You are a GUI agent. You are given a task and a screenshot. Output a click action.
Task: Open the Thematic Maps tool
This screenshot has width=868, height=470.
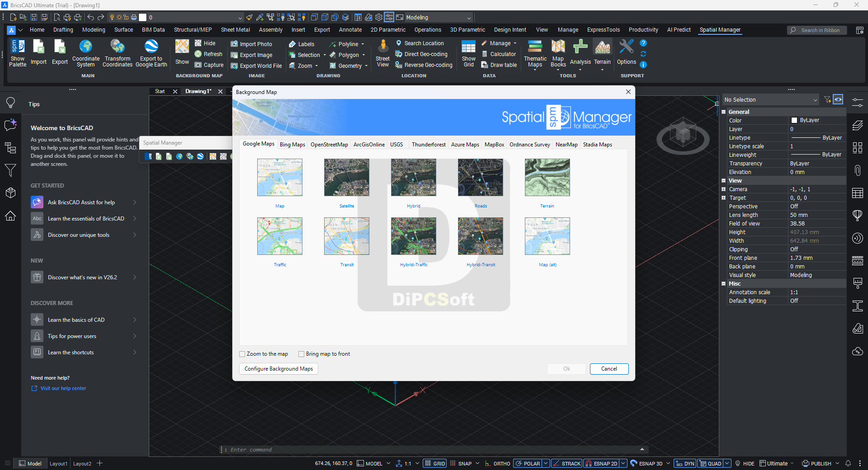[x=535, y=54]
